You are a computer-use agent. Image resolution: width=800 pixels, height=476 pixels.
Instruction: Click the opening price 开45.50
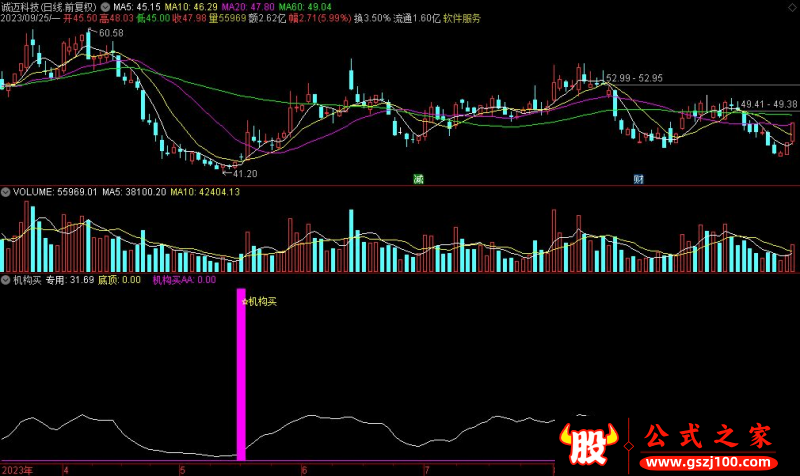pyautogui.click(x=80, y=18)
